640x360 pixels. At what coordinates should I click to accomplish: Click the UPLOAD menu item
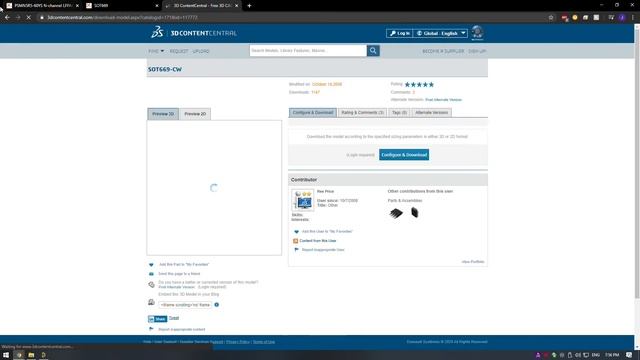click(x=201, y=51)
